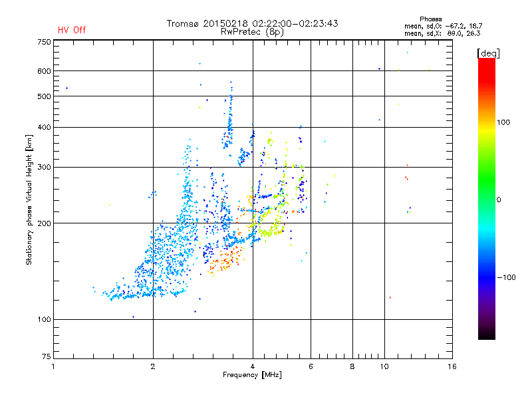532x399 pixels.
Task: Select the 'mean, sd,X: 89.0, 26.3' statistics line
Action: 442,33
